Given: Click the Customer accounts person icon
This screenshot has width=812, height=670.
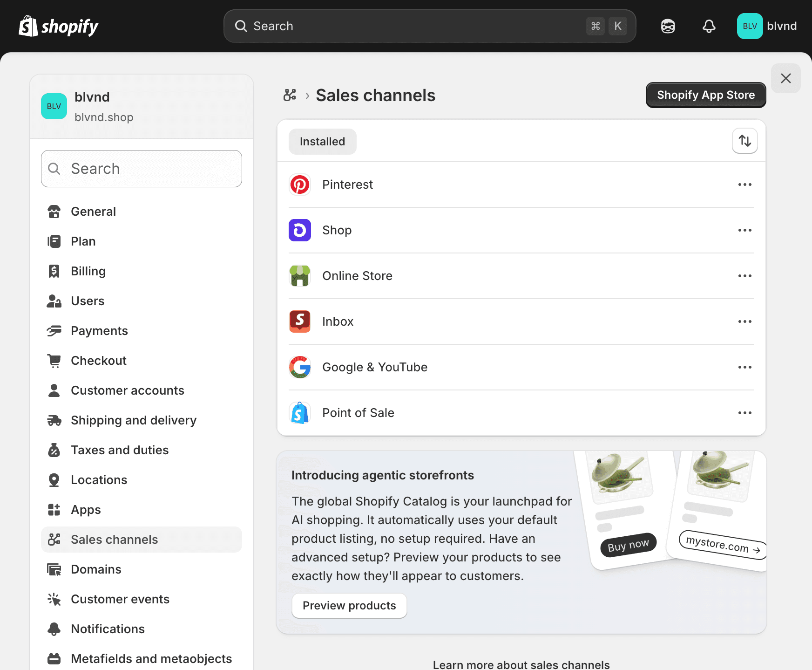Looking at the screenshot, I should click(x=54, y=390).
